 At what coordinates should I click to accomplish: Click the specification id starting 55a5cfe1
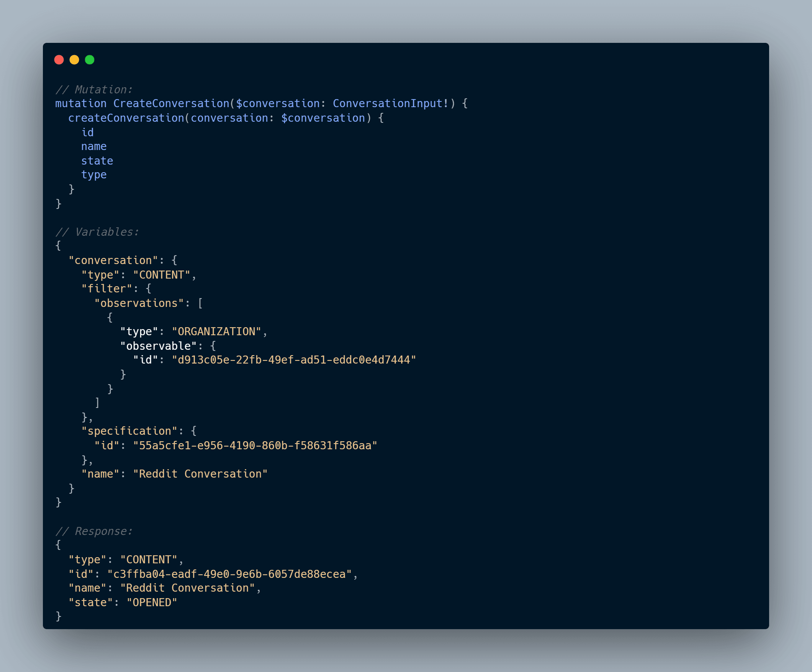[255, 445]
